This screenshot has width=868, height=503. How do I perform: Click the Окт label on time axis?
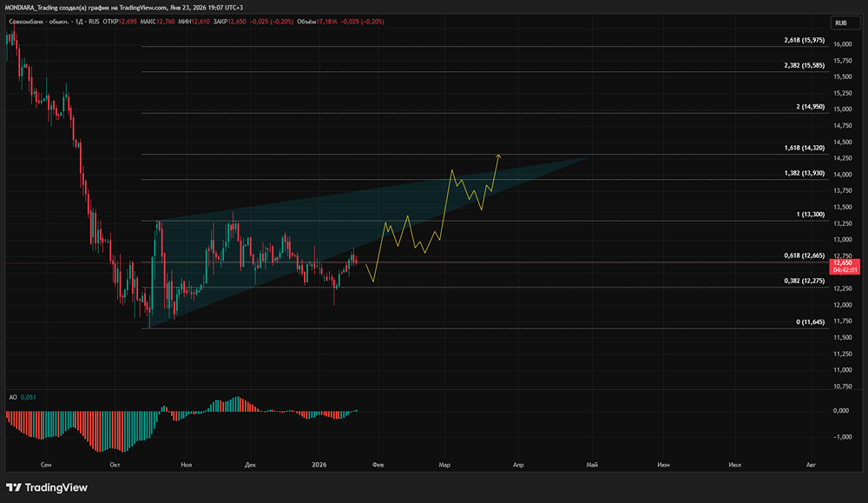115,465
